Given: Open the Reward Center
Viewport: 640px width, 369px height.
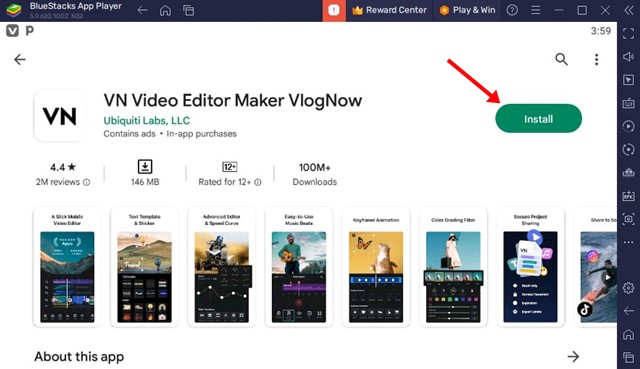Looking at the screenshot, I should (x=390, y=10).
